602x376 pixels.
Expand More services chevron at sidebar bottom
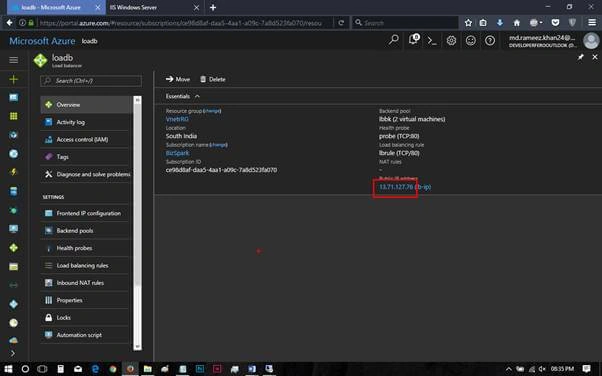point(13,353)
